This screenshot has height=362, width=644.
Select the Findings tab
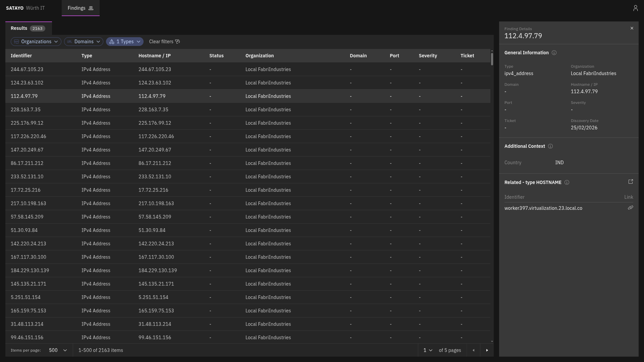click(76, 8)
